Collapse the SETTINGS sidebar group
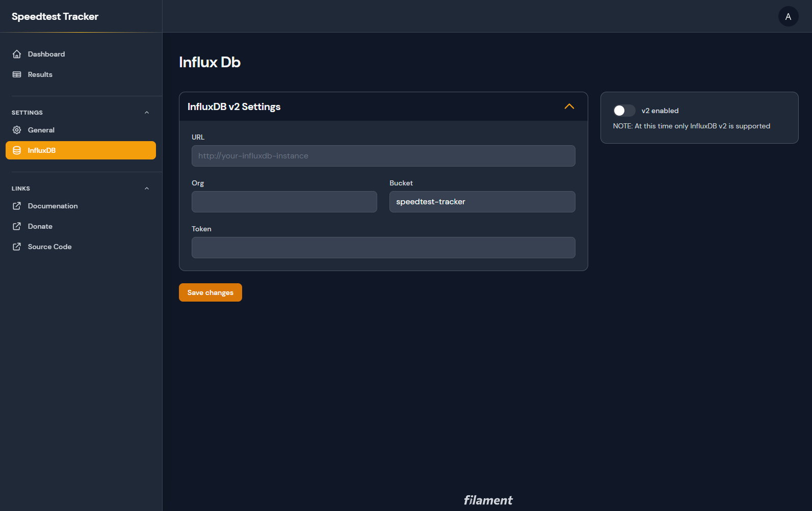Viewport: 812px width, 511px height. (x=147, y=113)
